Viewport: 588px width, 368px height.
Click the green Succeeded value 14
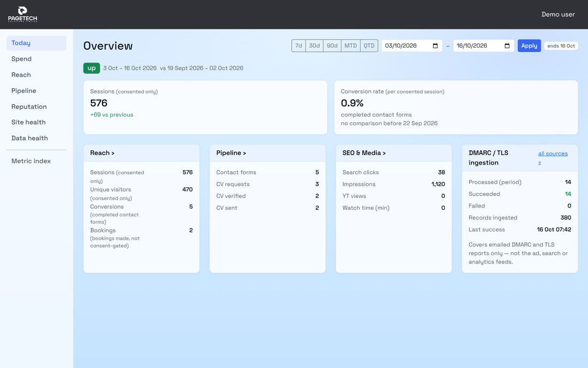[568, 194]
